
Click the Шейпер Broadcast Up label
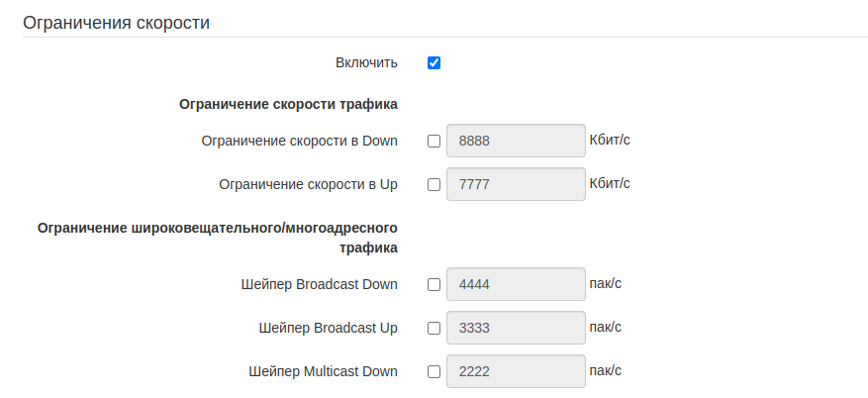click(328, 329)
